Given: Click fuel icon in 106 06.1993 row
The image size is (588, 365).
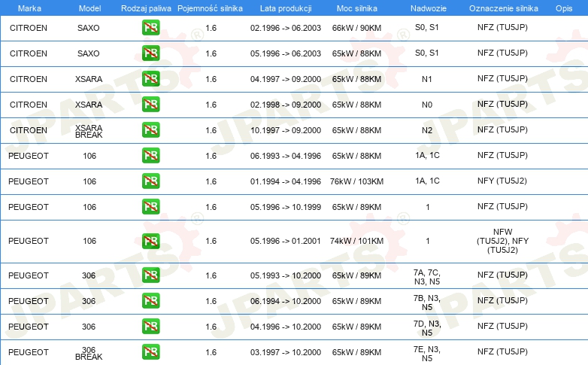Looking at the screenshot, I should 150,155.
